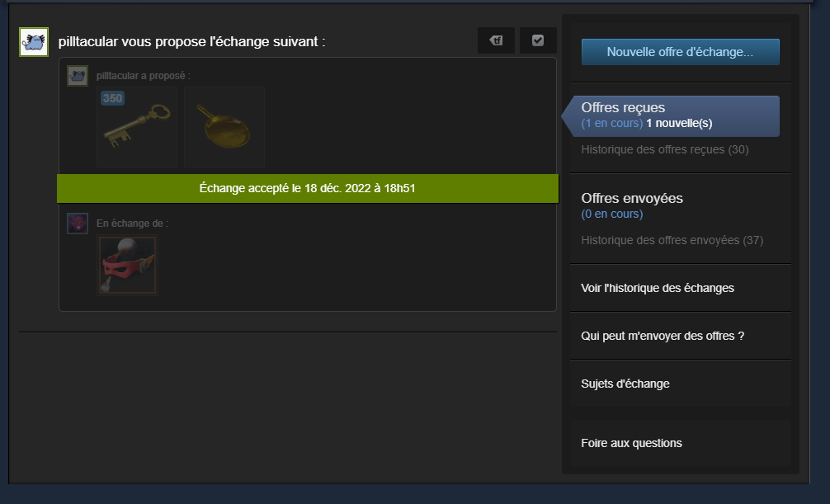
Task: Select the red masked hat item
Action: pyautogui.click(x=128, y=265)
